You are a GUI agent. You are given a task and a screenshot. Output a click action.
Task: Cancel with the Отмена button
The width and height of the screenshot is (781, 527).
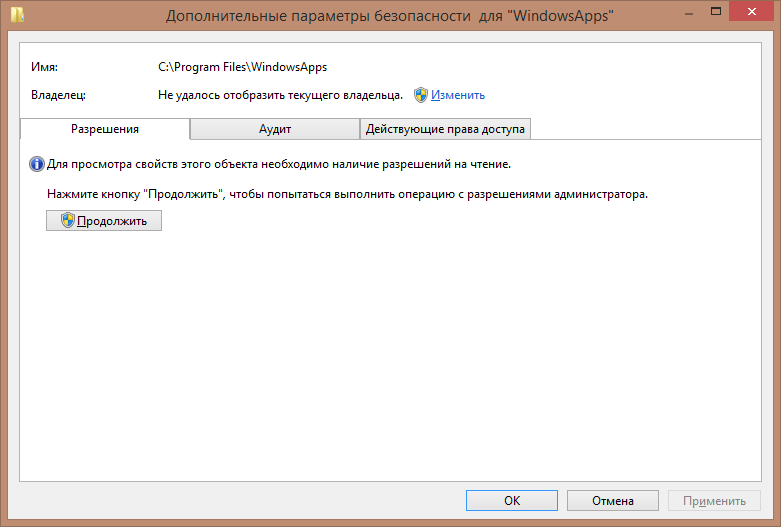[x=613, y=501]
